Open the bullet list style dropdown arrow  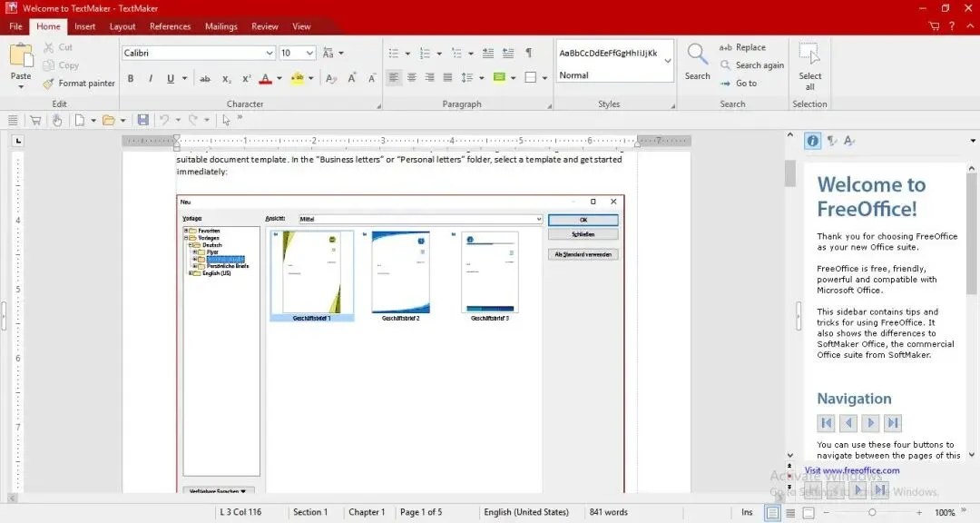pos(407,54)
